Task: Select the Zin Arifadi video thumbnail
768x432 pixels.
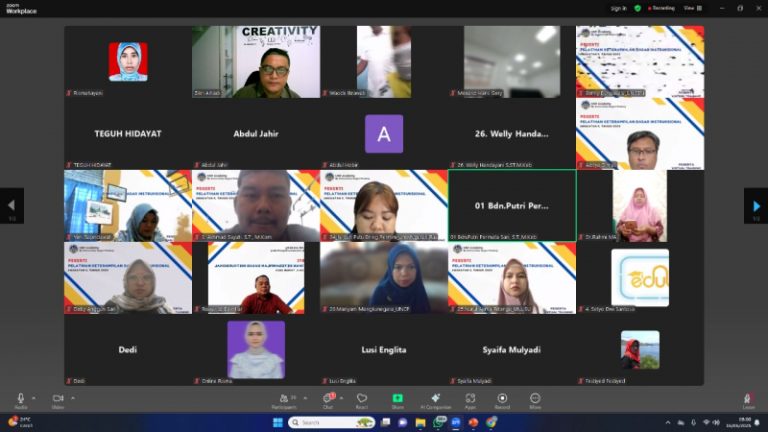Action: pyautogui.click(x=256, y=62)
